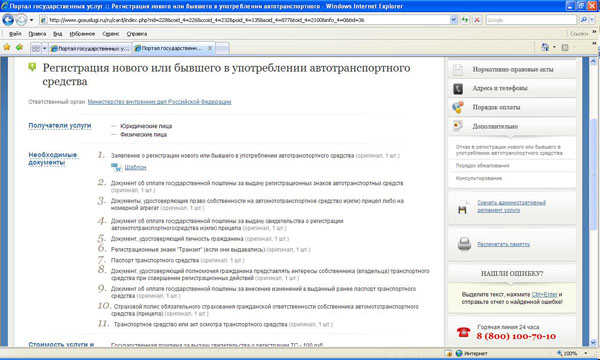Click the red Stop loading icon
This screenshot has height=360, width=600.
tap(477, 20)
